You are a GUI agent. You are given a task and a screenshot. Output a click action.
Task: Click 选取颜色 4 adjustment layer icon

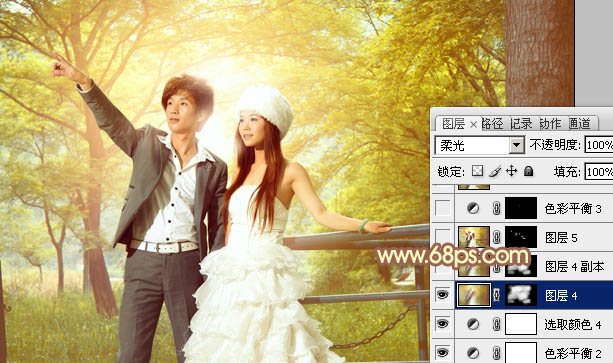[473, 324]
